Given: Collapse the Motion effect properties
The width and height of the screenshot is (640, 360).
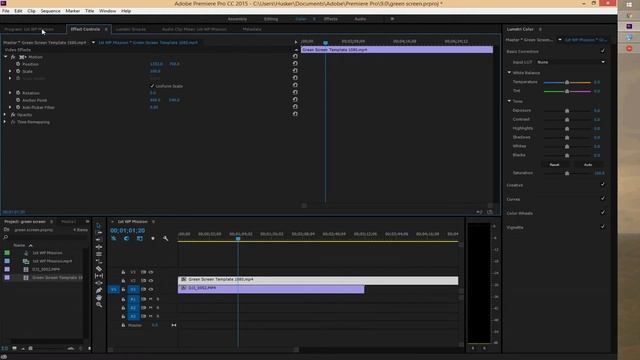Looking at the screenshot, I should (x=5, y=57).
